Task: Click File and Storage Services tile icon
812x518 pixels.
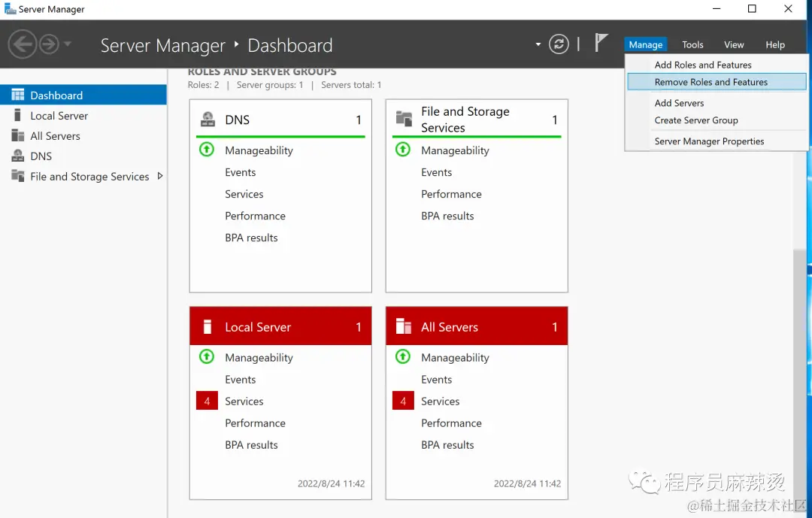Action: click(404, 119)
